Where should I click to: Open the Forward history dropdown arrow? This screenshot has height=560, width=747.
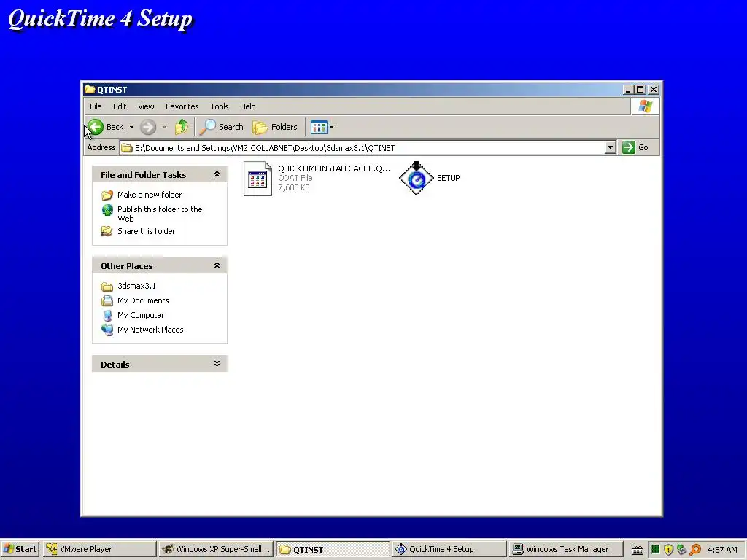(x=164, y=127)
